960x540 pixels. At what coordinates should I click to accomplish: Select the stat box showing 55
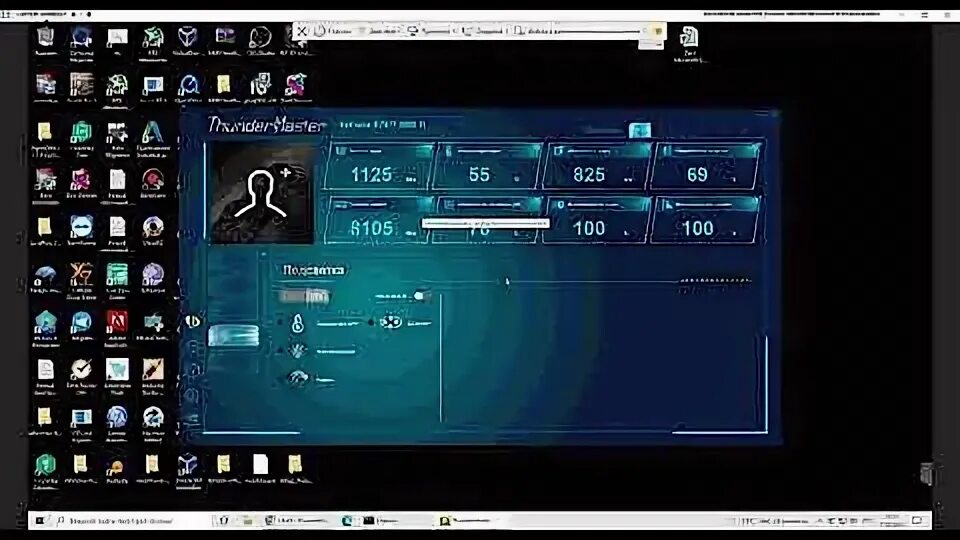click(487, 167)
